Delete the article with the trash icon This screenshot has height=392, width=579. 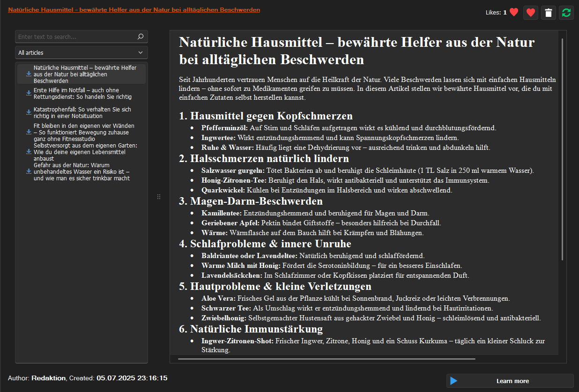pyautogui.click(x=549, y=13)
